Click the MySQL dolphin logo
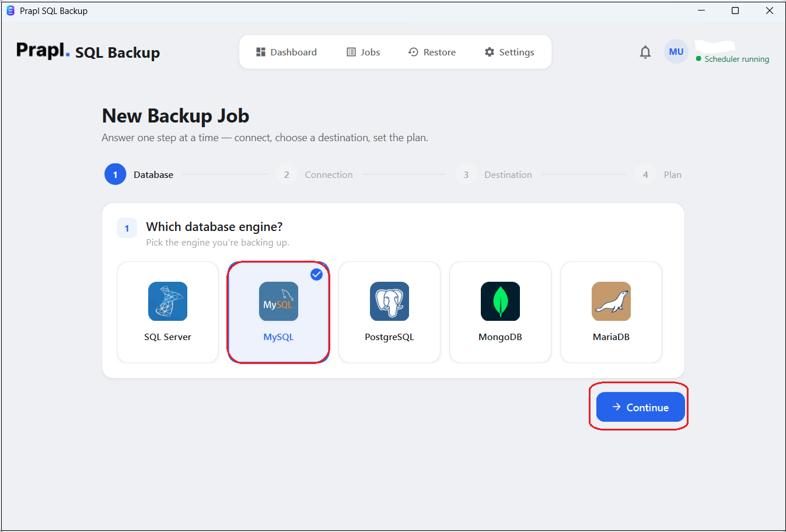The height and width of the screenshot is (532, 786). tap(278, 301)
